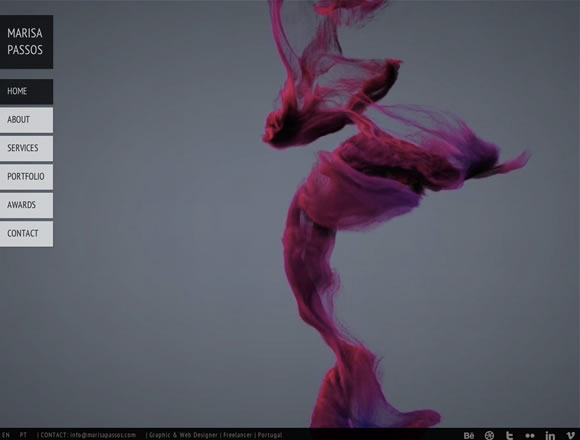The height and width of the screenshot is (440, 580).
Task: Click the Marisa Passos logo block
Action: 26,42
